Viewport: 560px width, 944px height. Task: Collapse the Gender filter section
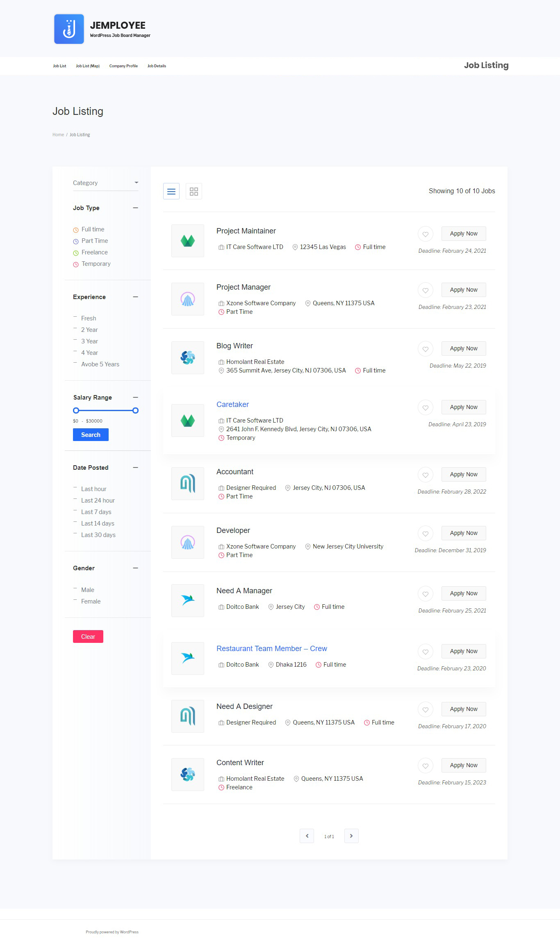click(135, 568)
